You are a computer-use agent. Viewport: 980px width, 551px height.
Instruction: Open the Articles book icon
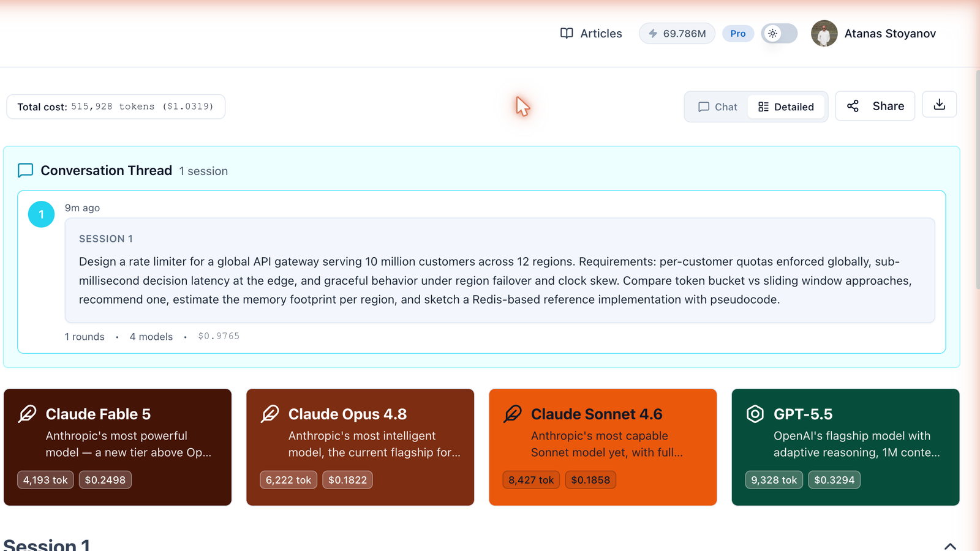[567, 33]
